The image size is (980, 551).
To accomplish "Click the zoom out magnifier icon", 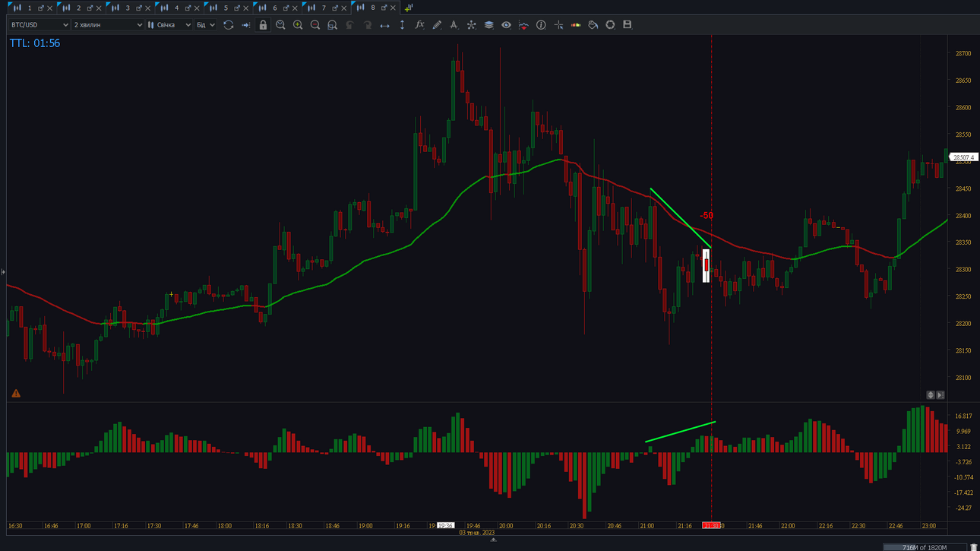I will [315, 25].
